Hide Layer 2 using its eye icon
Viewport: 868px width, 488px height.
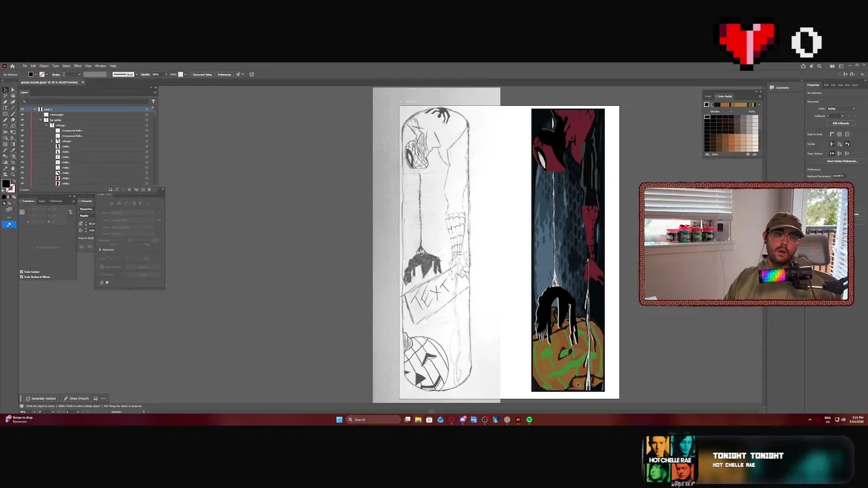(x=22, y=109)
